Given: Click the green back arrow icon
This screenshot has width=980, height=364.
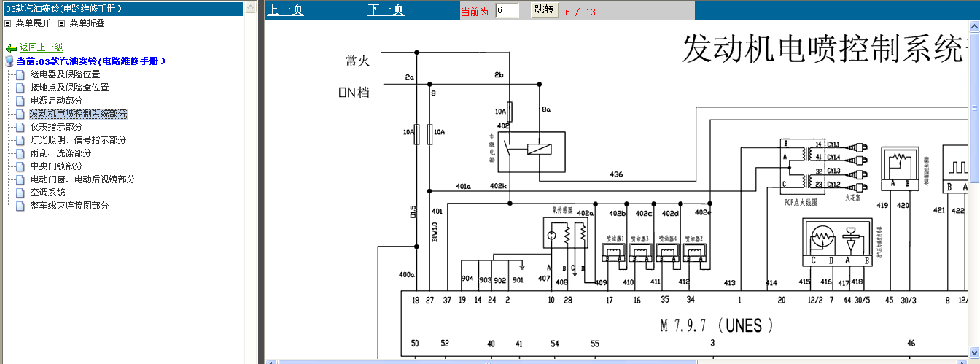Looking at the screenshot, I should point(11,48).
